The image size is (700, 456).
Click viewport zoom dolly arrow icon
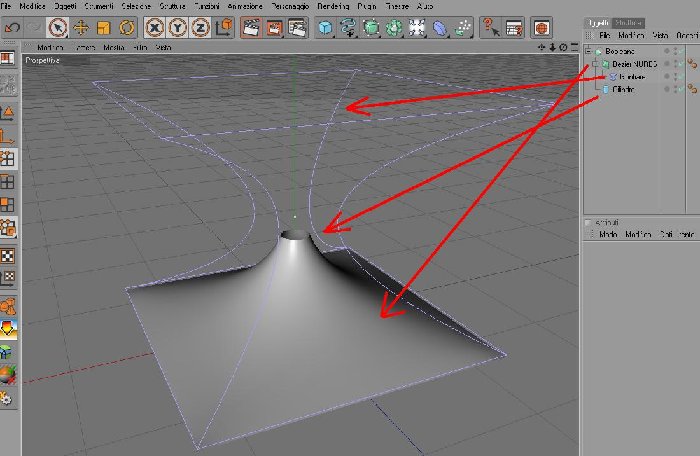552,47
